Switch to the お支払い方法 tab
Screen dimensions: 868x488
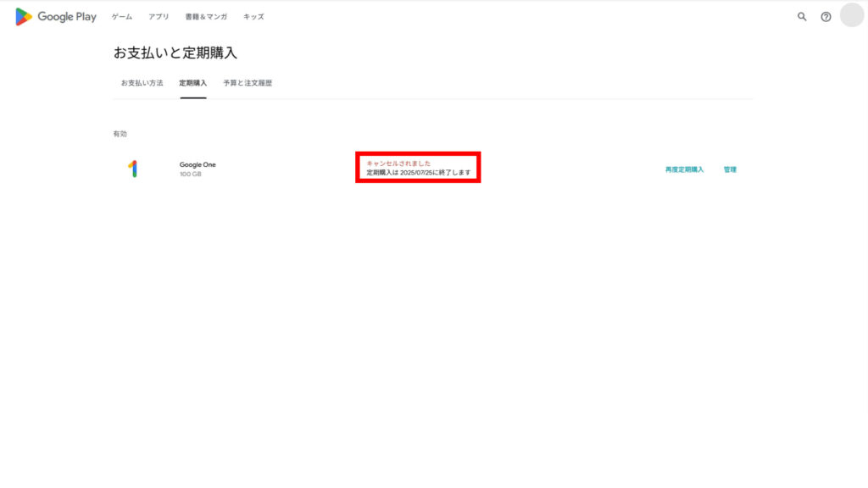[142, 83]
